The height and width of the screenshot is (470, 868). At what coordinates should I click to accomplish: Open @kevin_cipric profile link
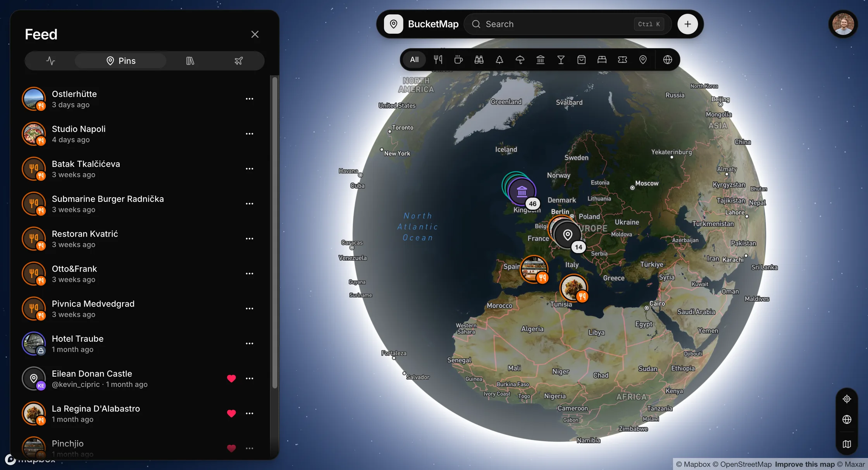(x=76, y=384)
